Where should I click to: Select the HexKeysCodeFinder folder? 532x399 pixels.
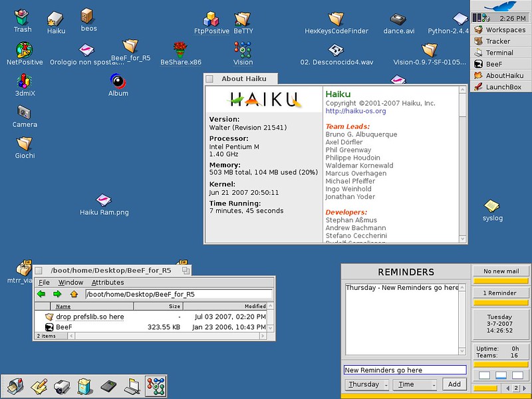point(336,19)
